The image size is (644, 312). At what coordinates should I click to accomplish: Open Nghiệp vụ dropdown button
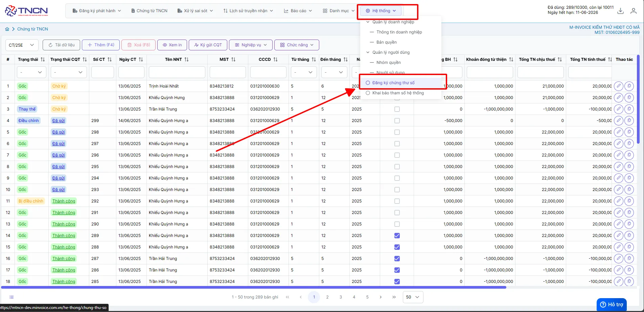[x=251, y=45]
